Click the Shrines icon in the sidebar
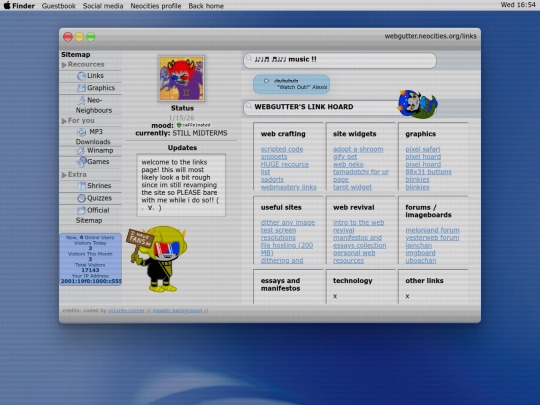Image resolution: width=540 pixels, height=405 pixels. click(81, 186)
